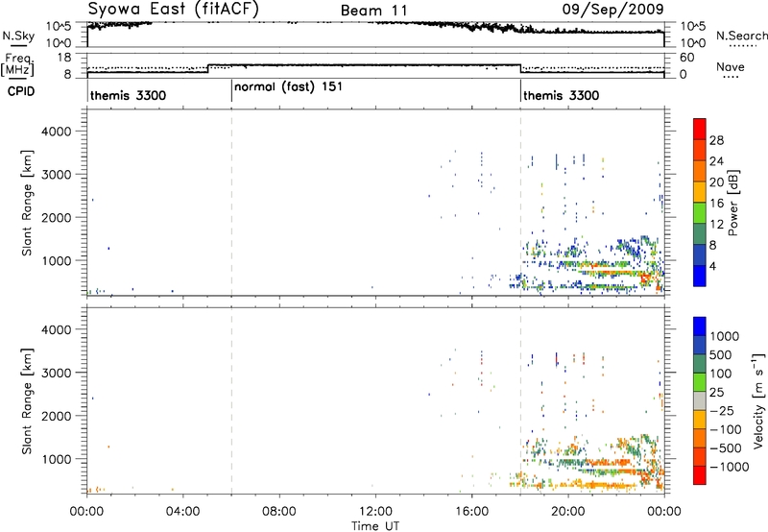
Task: Pick the bright blue bottom Power colorbar segment
Action: click(700, 276)
